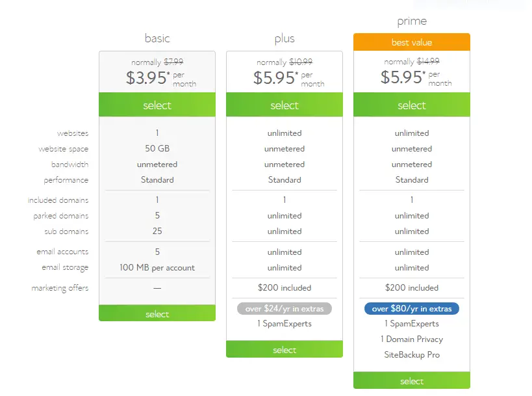
Task: Click the plus plan heading
Action: click(285, 39)
